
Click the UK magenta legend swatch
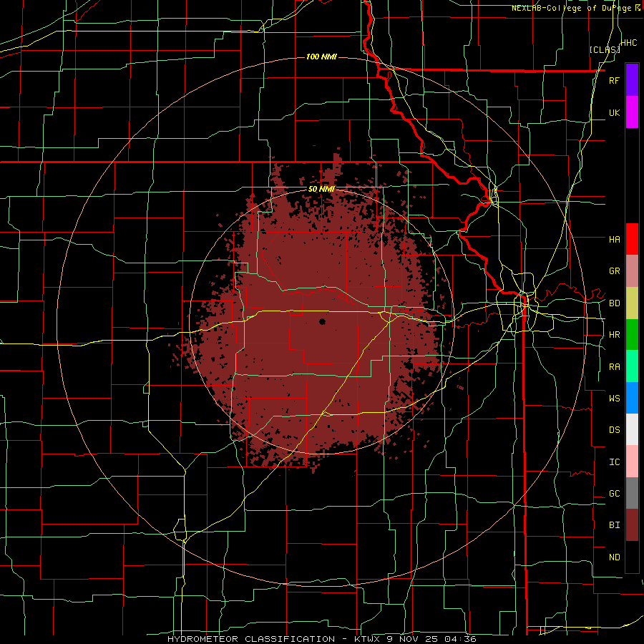(x=632, y=112)
